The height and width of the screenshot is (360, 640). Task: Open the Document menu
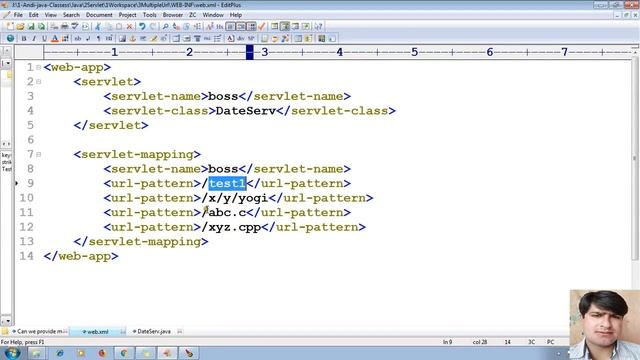[x=99, y=15]
